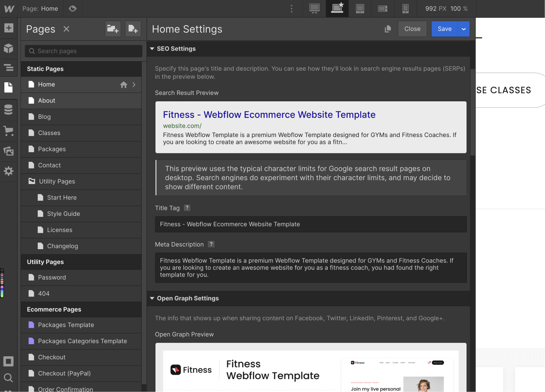
Task: Open the Home page row
Action: [x=81, y=85]
